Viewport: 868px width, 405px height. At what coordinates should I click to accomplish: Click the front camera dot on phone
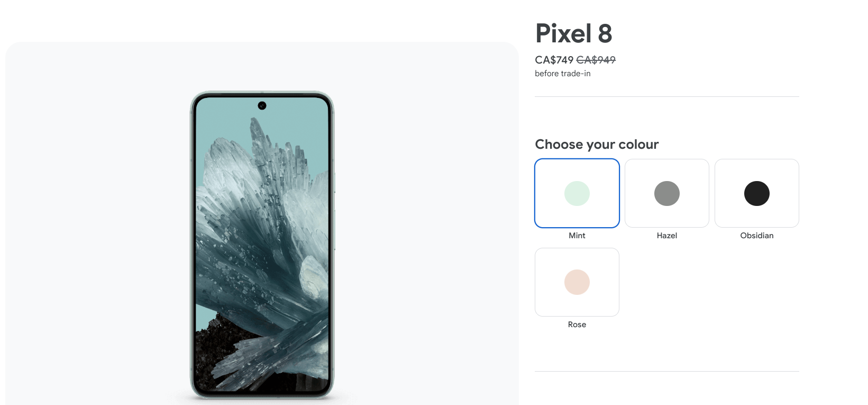point(262,106)
